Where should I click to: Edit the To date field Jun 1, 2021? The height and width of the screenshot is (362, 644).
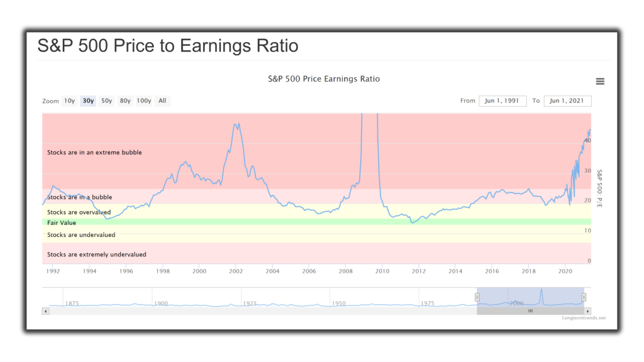point(567,101)
